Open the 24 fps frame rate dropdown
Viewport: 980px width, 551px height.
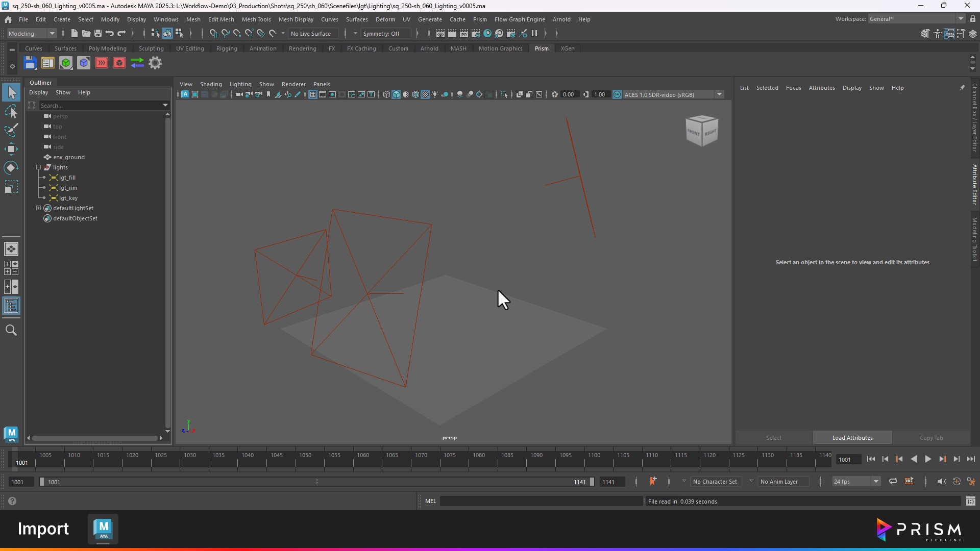(x=856, y=482)
